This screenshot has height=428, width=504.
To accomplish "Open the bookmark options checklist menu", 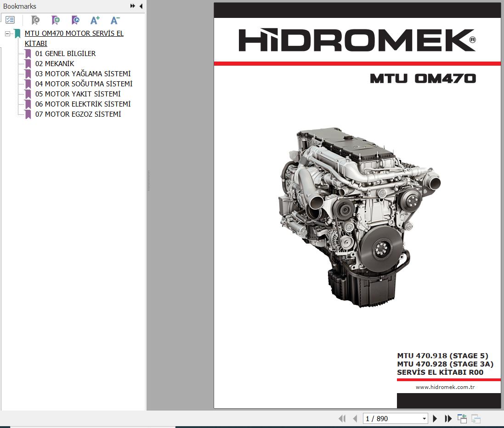I will click(x=10, y=20).
